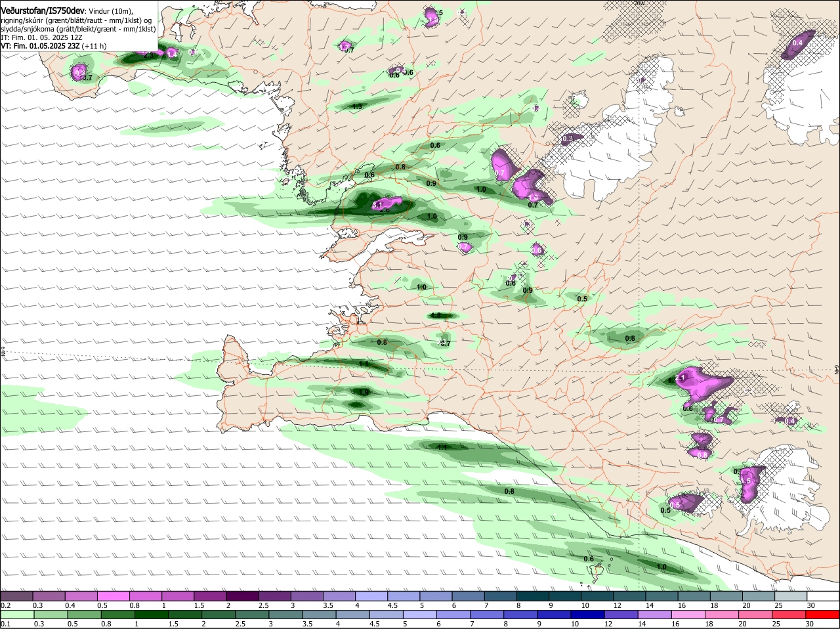This screenshot has width=840, height=629.
Task: Select palest green rain swatch starting at 0.1
Action: (x=17, y=615)
